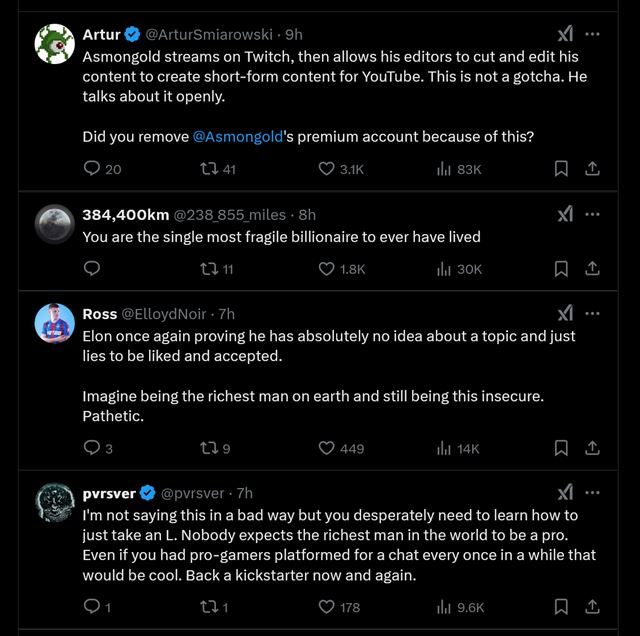Retweet Ross's post with 9 reposts
The height and width of the screenshot is (636, 640).
pos(211,449)
